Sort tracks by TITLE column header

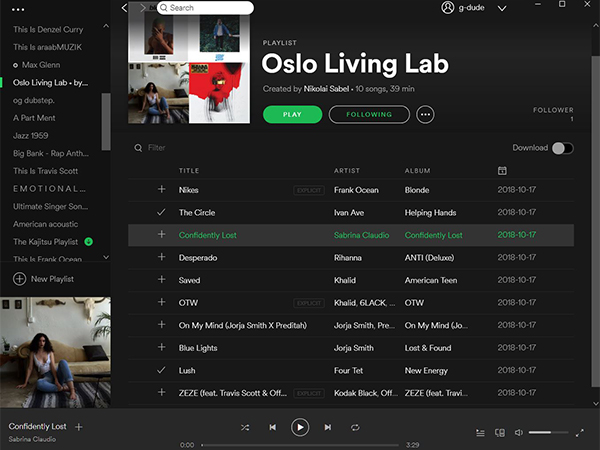189,171
